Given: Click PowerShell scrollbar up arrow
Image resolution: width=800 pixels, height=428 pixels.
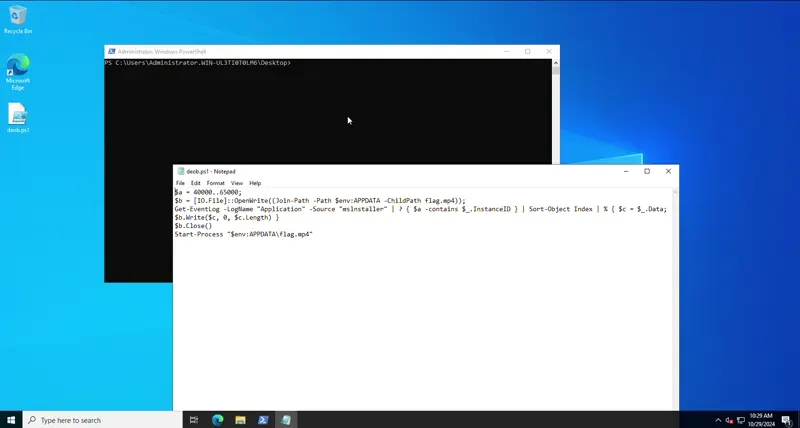Looking at the screenshot, I should [556, 63].
